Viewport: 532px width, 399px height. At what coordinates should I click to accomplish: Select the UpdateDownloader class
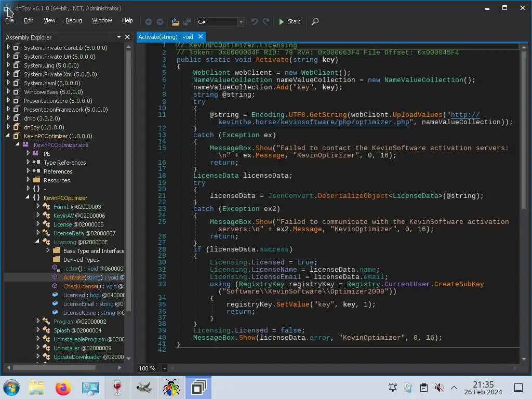88,357
